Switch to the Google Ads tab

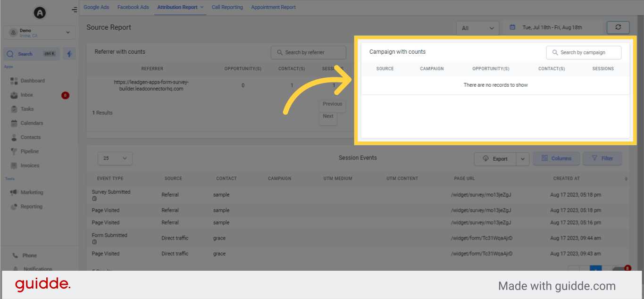96,7
